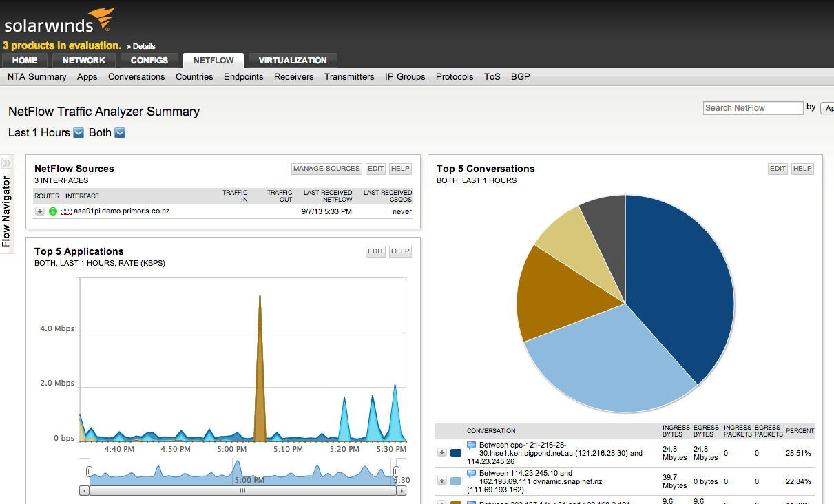Image resolution: width=834 pixels, height=504 pixels.
Task: Click EDIT in Top 5 Conversations panel
Action: pyautogui.click(x=778, y=169)
